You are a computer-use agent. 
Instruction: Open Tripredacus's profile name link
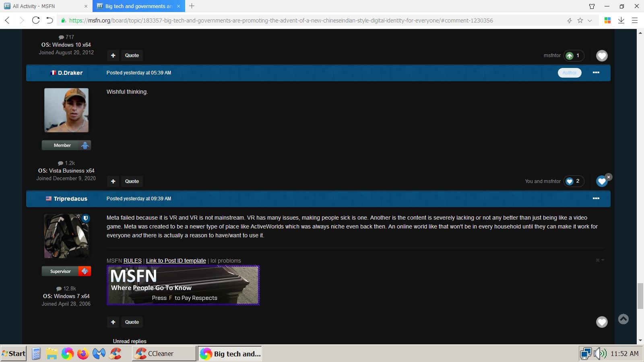[x=70, y=199]
